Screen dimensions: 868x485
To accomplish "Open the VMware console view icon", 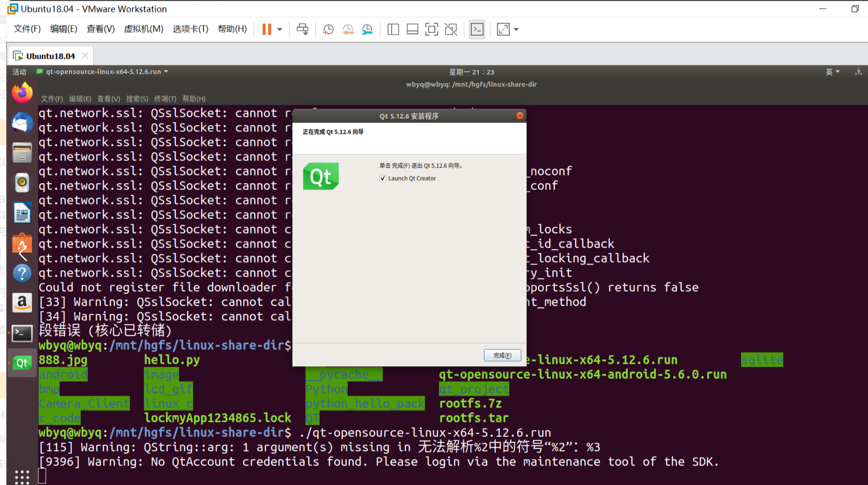I will (477, 29).
